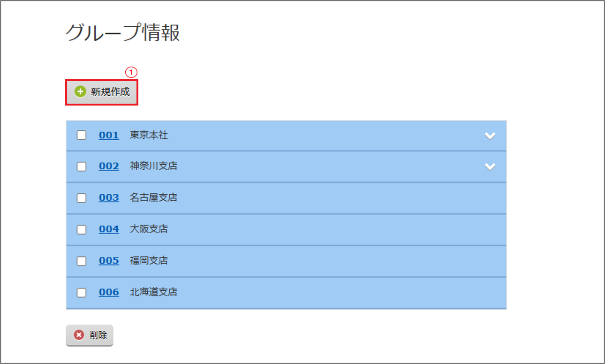Expand the 東京本社 row chevron

pos(490,136)
